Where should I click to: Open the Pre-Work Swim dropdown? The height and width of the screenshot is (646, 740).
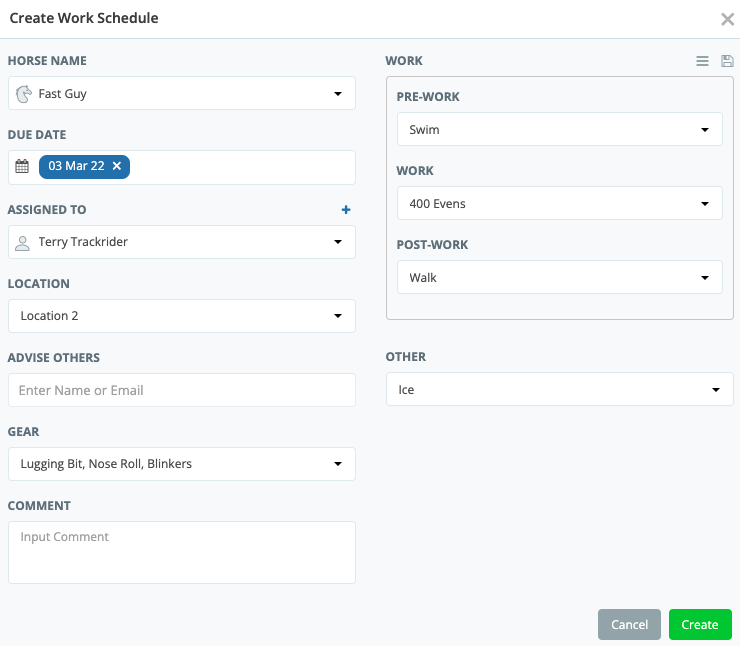coord(704,130)
